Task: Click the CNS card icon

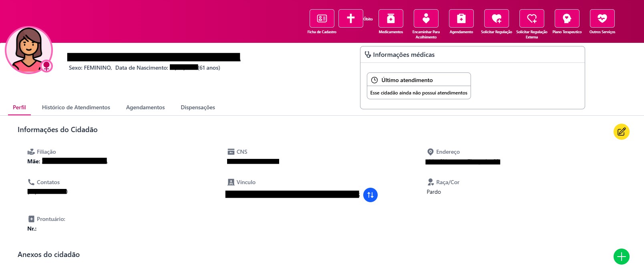Action: pyautogui.click(x=231, y=152)
